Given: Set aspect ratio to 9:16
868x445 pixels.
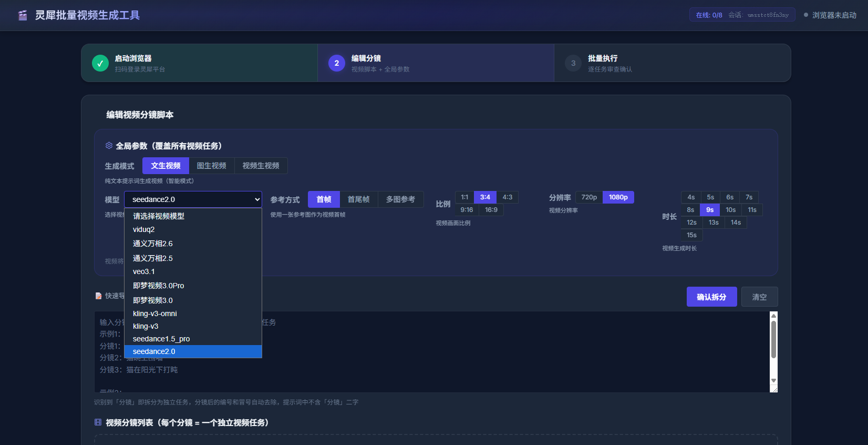Looking at the screenshot, I should 467,210.
